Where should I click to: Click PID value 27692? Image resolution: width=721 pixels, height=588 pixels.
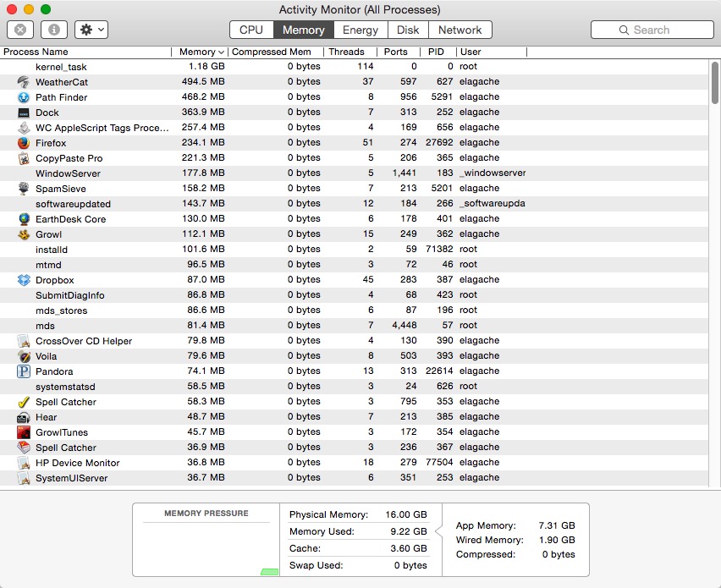tap(439, 142)
